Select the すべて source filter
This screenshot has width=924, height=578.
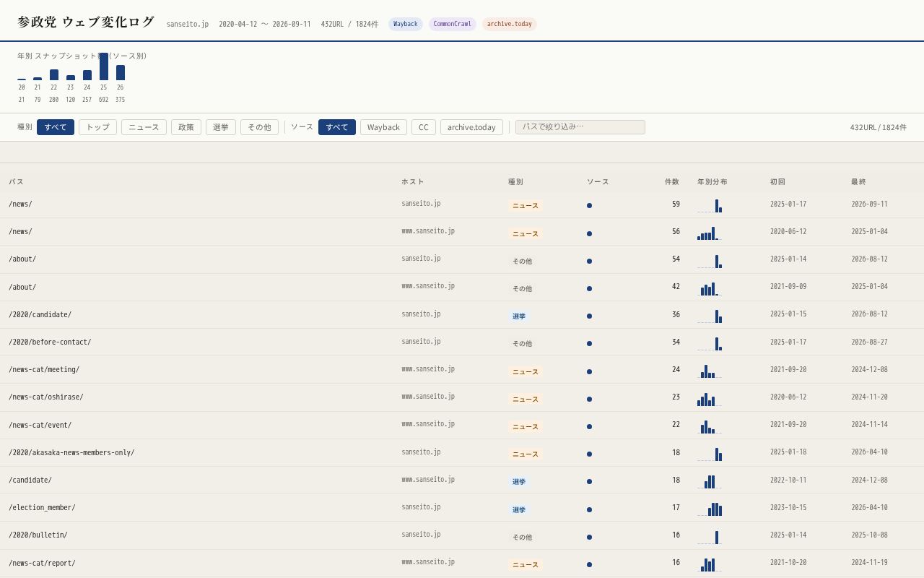337,127
